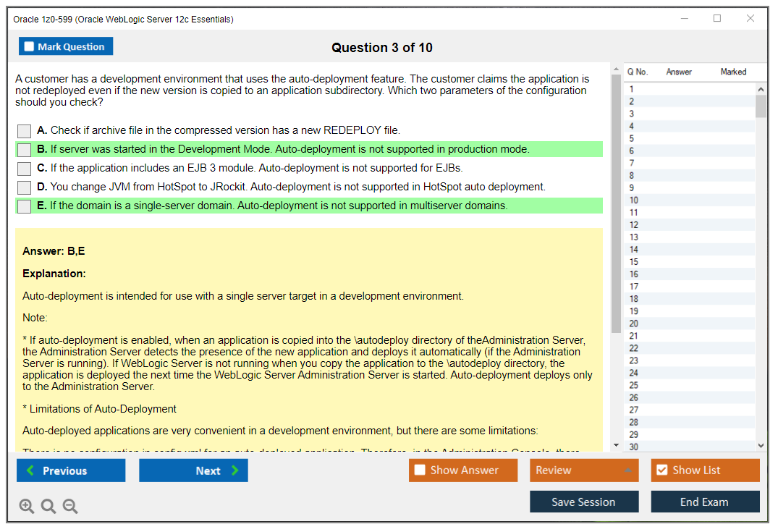Select the middle reset-zoom magnifier icon

click(48, 506)
